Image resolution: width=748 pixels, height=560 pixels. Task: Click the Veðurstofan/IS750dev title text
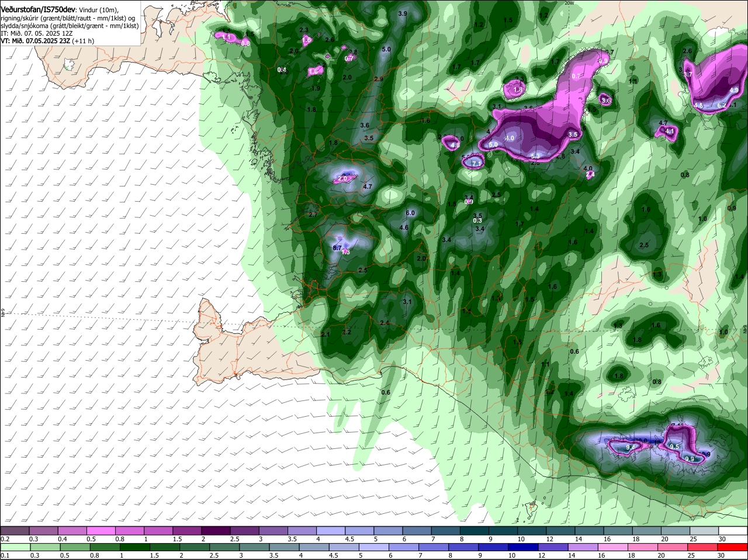38,9
